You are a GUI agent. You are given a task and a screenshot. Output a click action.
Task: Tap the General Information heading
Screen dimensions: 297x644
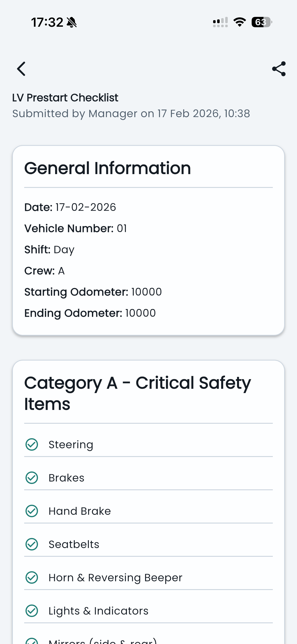108,168
